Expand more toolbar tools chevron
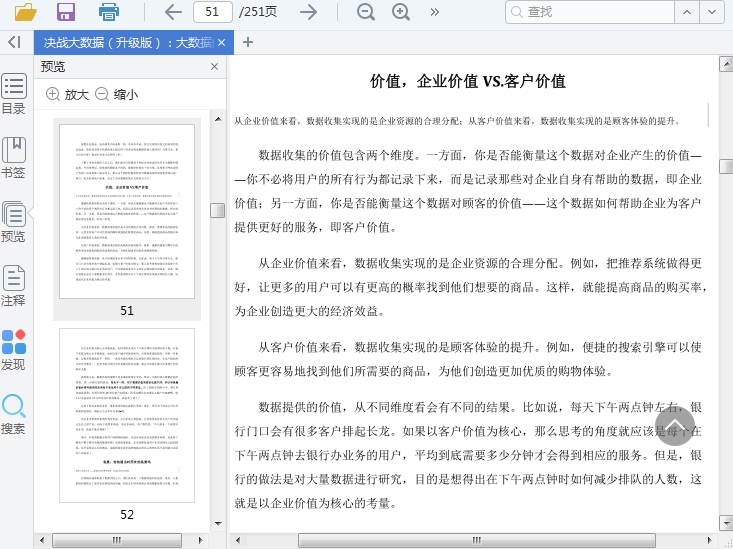 click(434, 12)
